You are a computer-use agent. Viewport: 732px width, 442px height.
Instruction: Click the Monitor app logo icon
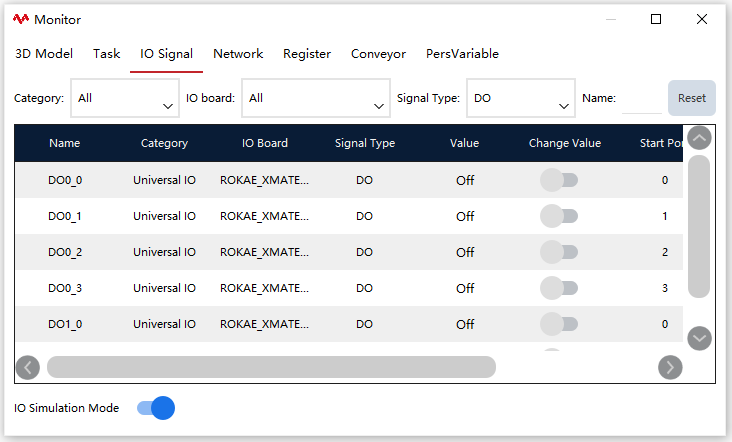21,19
